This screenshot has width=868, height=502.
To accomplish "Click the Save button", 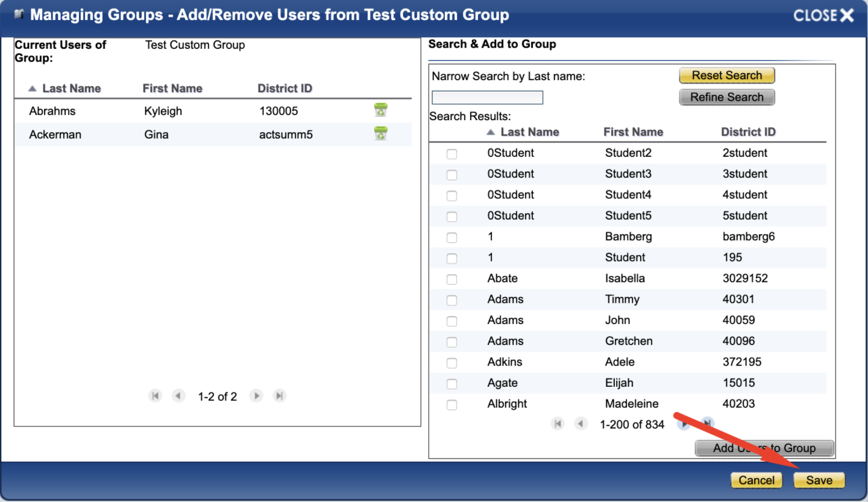I will (x=819, y=480).
